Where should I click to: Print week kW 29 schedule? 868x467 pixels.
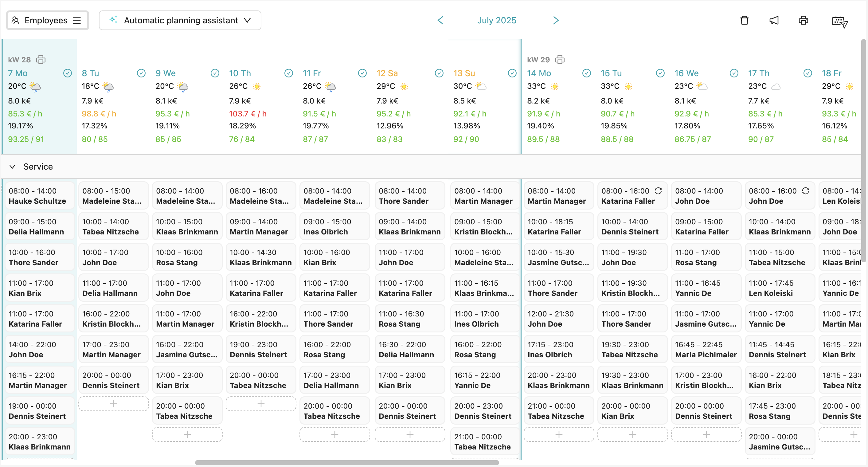coord(560,60)
